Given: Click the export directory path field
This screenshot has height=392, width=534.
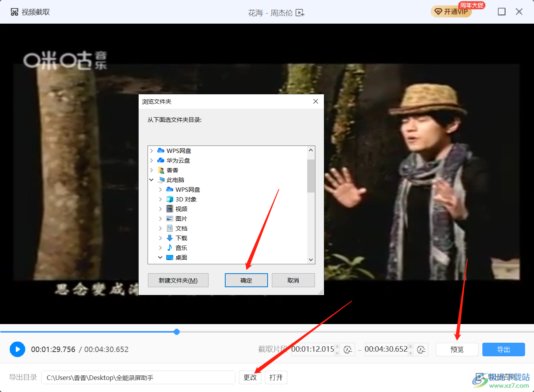Looking at the screenshot, I should click(x=138, y=378).
